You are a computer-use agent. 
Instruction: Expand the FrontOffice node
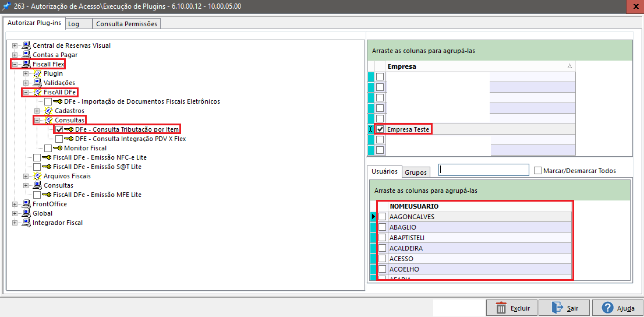pyautogui.click(x=15, y=205)
